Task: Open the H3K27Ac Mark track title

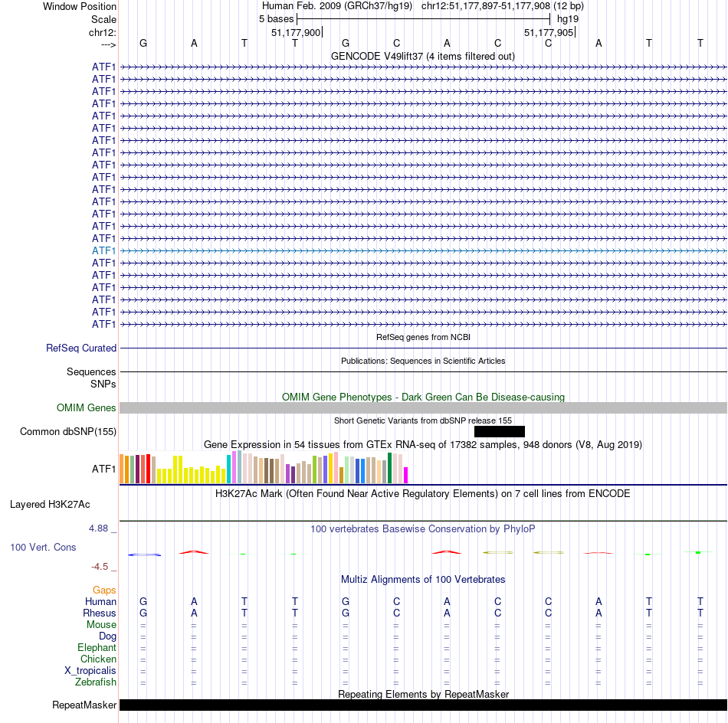Action: click(423, 494)
